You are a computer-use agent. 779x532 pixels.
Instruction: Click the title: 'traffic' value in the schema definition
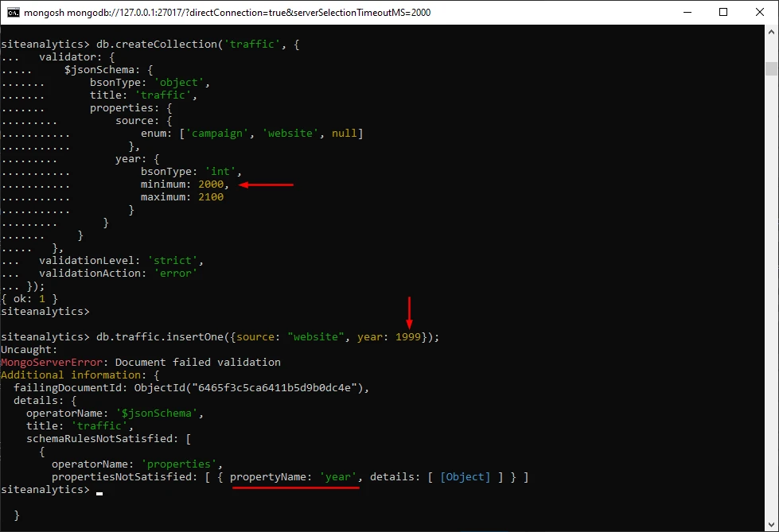[x=162, y=95]
